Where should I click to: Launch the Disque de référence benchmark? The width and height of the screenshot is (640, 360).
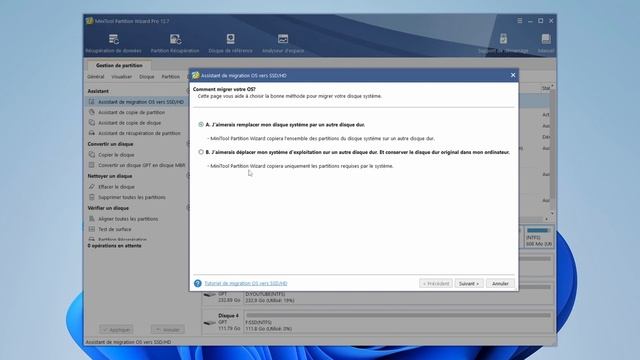tap(231, 44)
